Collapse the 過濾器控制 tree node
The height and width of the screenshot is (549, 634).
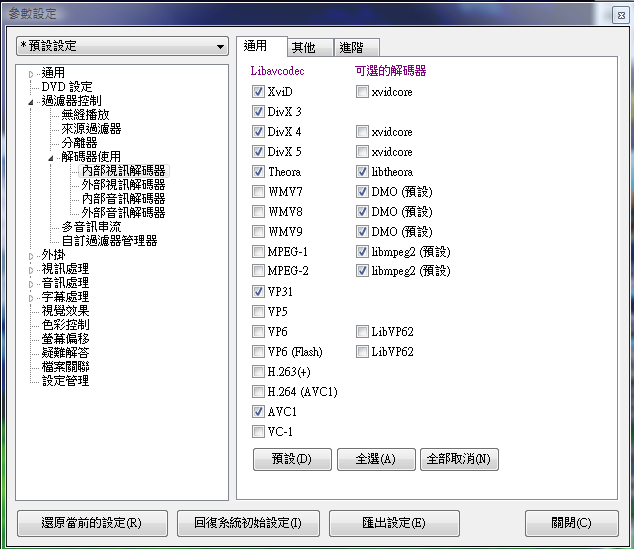coord(31,101)
